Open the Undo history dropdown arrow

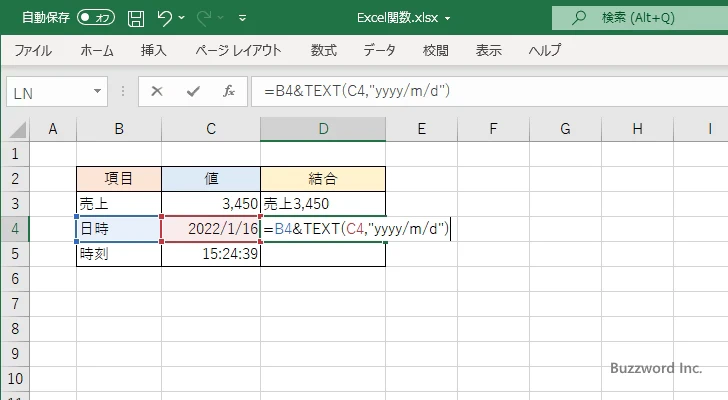[x=182, y=18]
